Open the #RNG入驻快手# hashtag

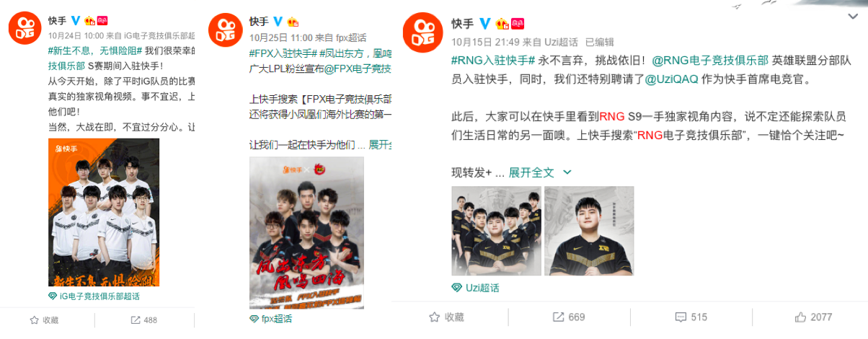pos(492,61)
